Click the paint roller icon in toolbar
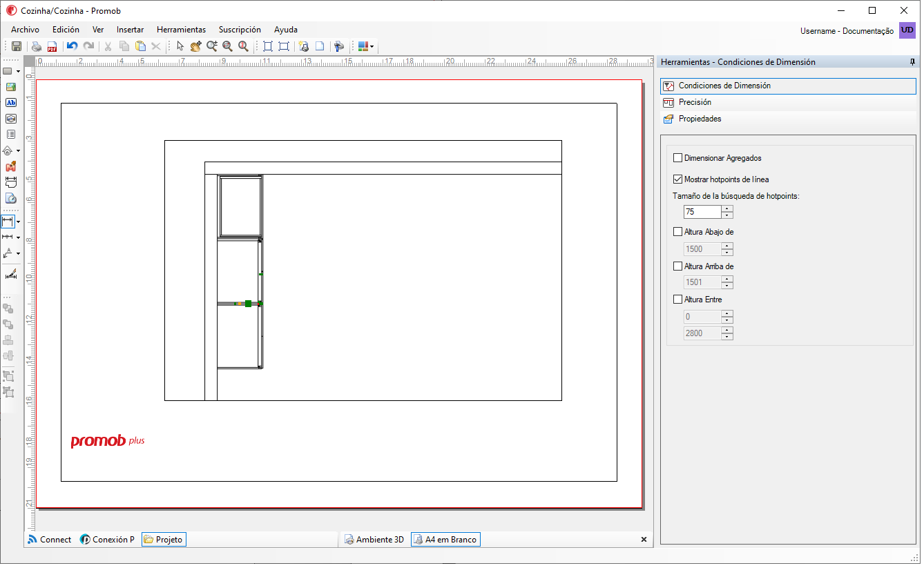The image size is (924, 568). click(338, 46)
